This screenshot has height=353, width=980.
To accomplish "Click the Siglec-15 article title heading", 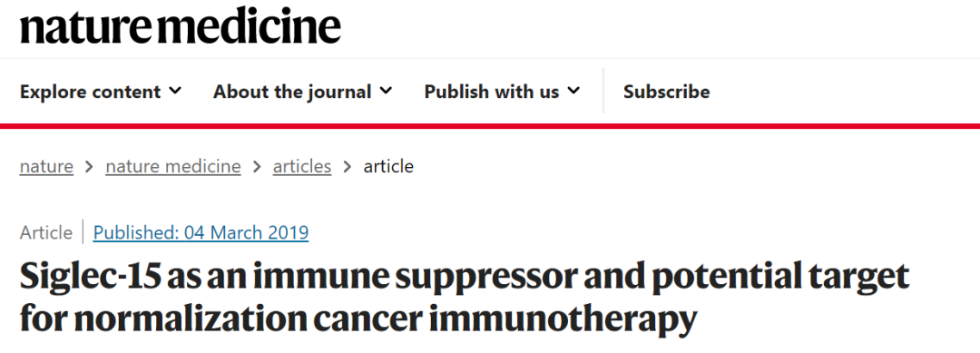I will (464, 298).
